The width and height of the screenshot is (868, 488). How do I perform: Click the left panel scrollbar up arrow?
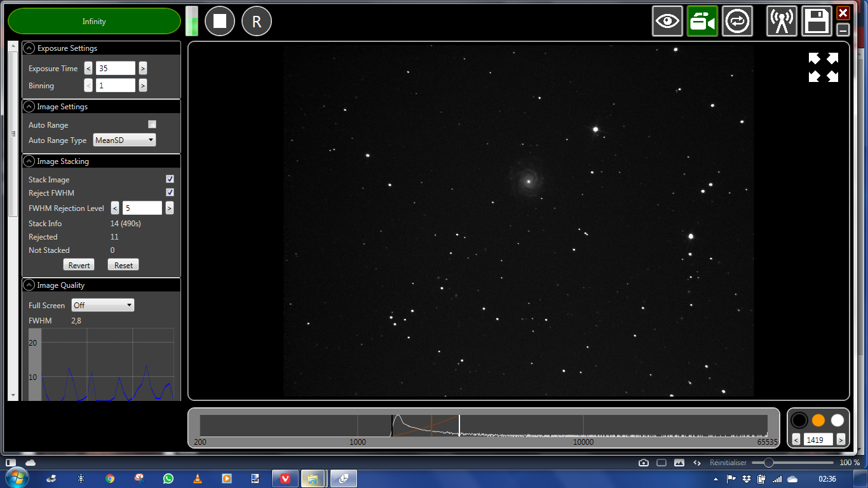[13, 46]
